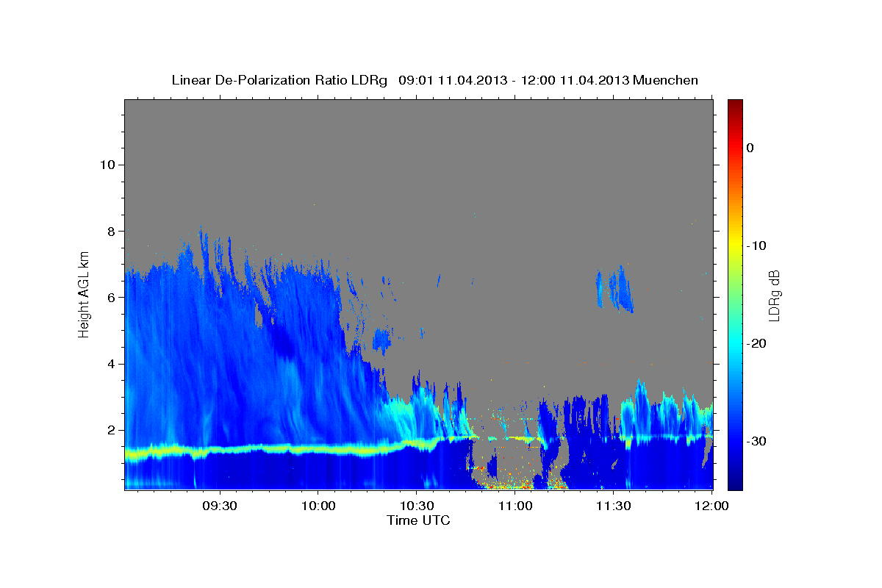Click the 11:00 time tick label

[x=514, y=506]
